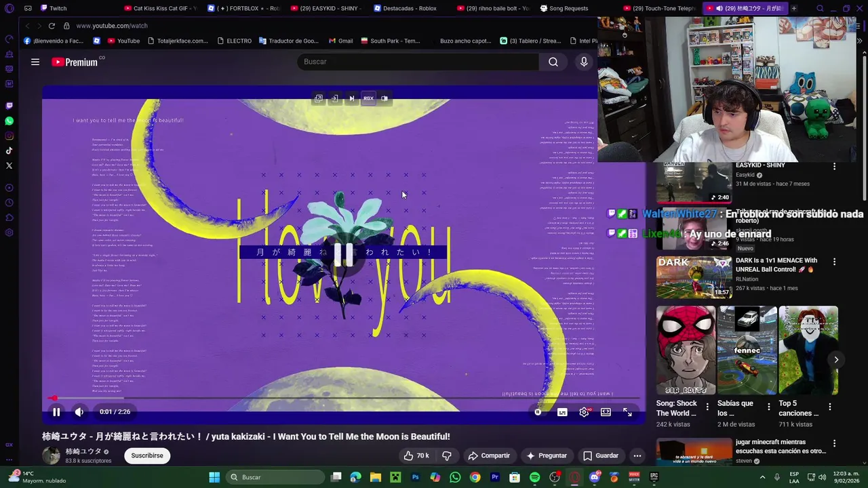This screenshot has width=868, height=488.
Task: Click the YouTube search magnifier button
Action: coord(553,62)
